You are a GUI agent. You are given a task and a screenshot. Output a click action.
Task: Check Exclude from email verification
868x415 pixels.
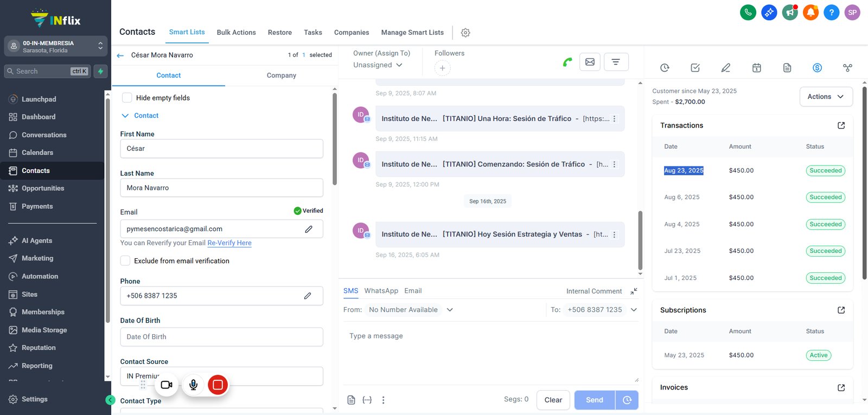(x=125, y=260)
